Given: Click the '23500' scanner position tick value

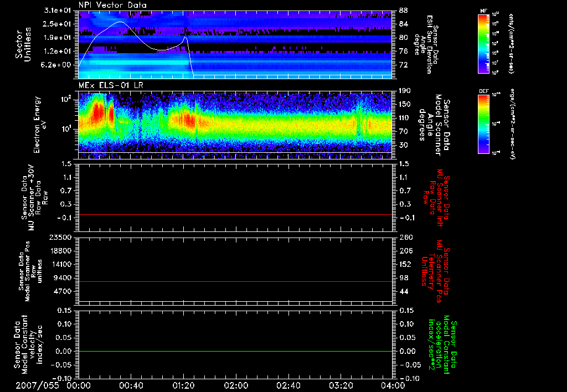Looking at the screenshot, I should pyautogui.click(x=60, y=238).
